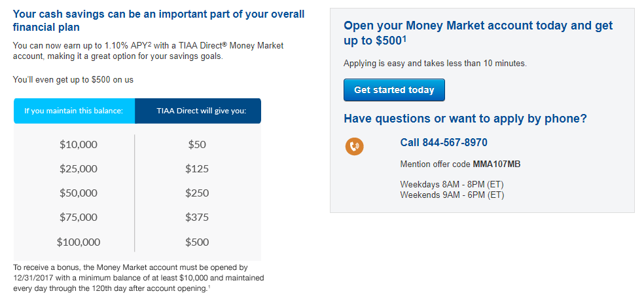Click the $100,000 balance cell
The height and width of the screenshot is (306, 644).
[x=79, y=242]
